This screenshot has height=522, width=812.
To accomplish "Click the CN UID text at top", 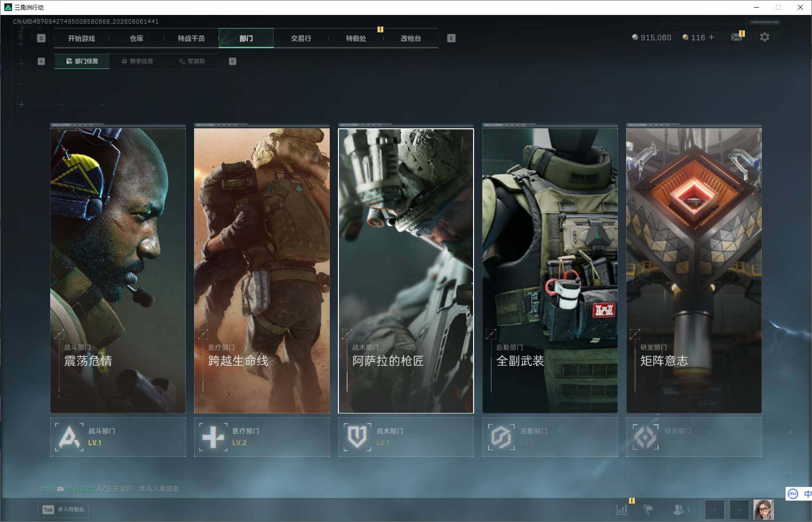I will click(86, 21).
